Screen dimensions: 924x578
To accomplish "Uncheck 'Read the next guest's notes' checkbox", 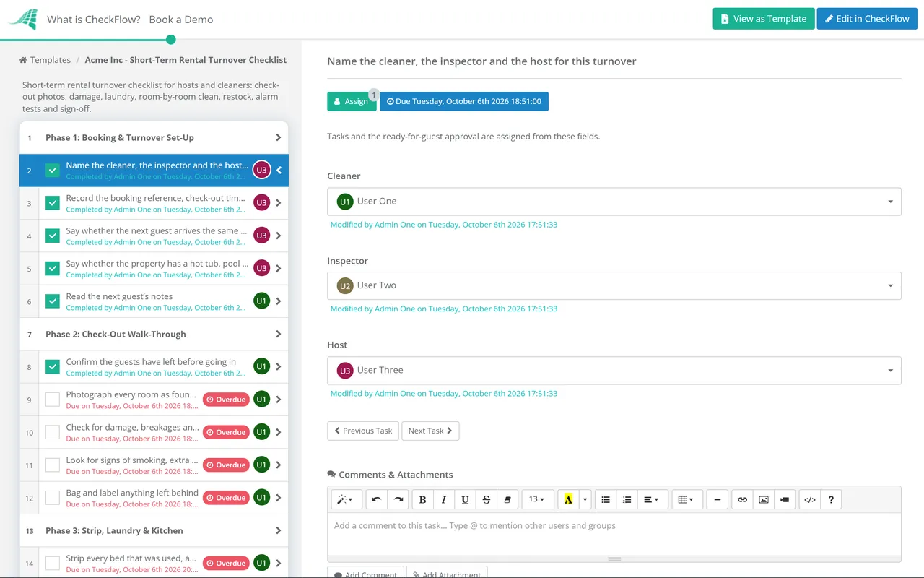I will (x=53, y=301).
